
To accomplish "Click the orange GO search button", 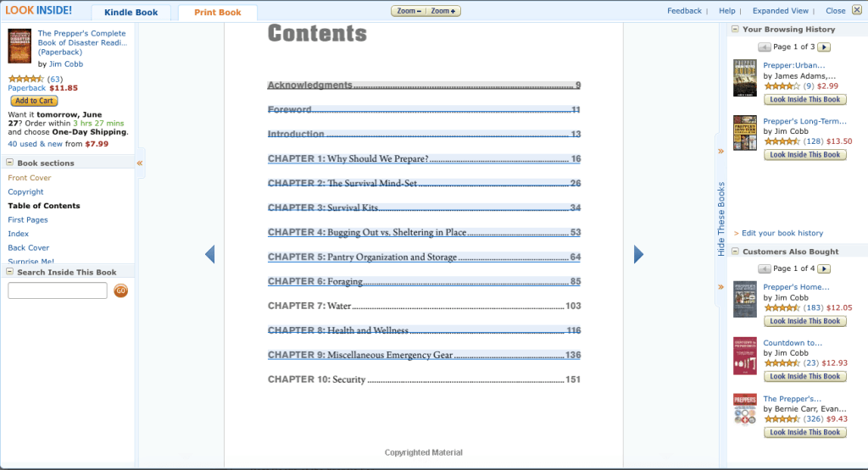I will click(120, 290).
